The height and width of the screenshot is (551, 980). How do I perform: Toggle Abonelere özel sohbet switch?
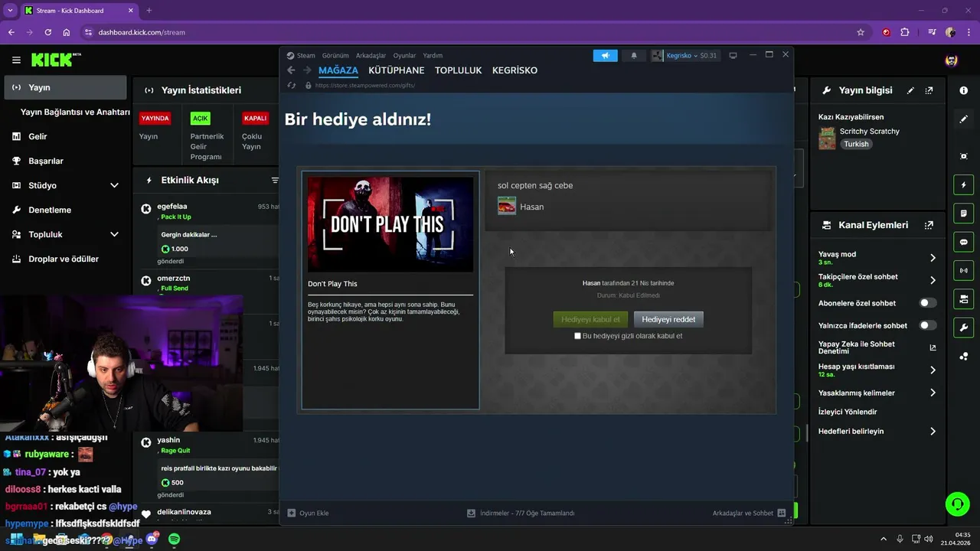[x=927, y=303]
